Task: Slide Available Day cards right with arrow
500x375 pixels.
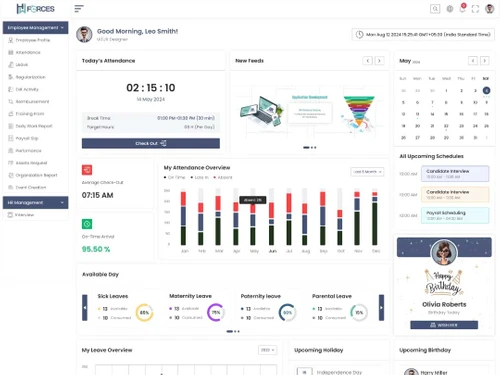Action: tap(381, 308)
